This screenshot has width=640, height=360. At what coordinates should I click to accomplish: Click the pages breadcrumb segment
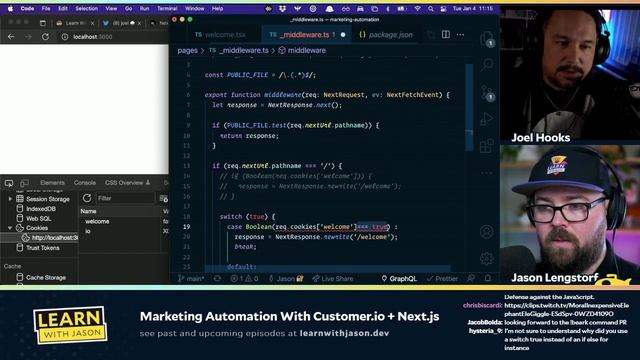187,51
